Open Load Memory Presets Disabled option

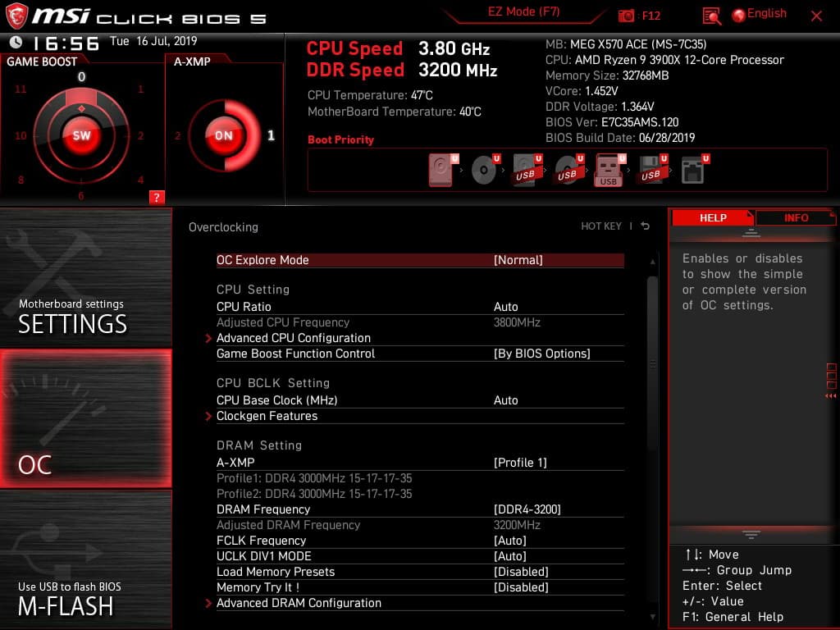(x=521, y=572)
